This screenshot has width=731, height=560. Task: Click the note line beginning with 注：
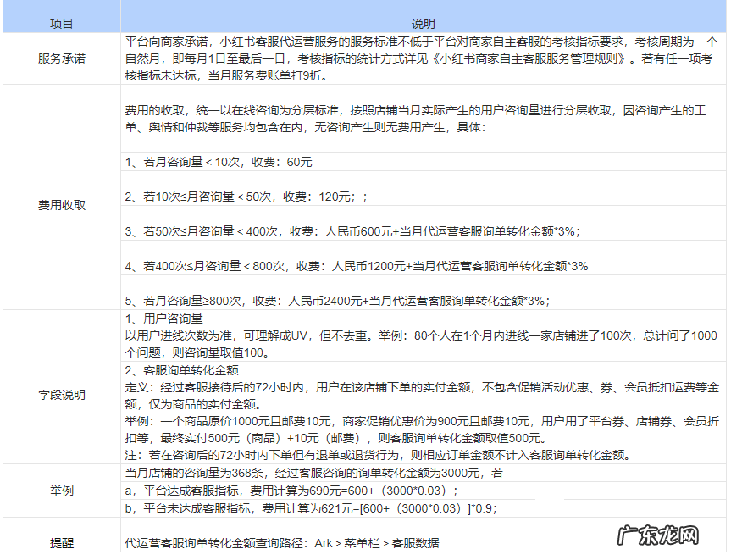tap(377, 456)
